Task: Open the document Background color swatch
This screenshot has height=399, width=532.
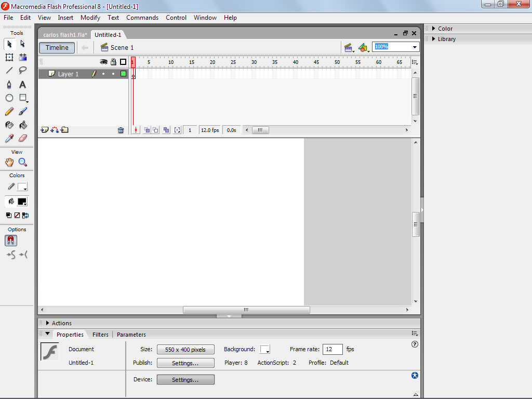Action: pyautogui.click(x=264, y=350)
